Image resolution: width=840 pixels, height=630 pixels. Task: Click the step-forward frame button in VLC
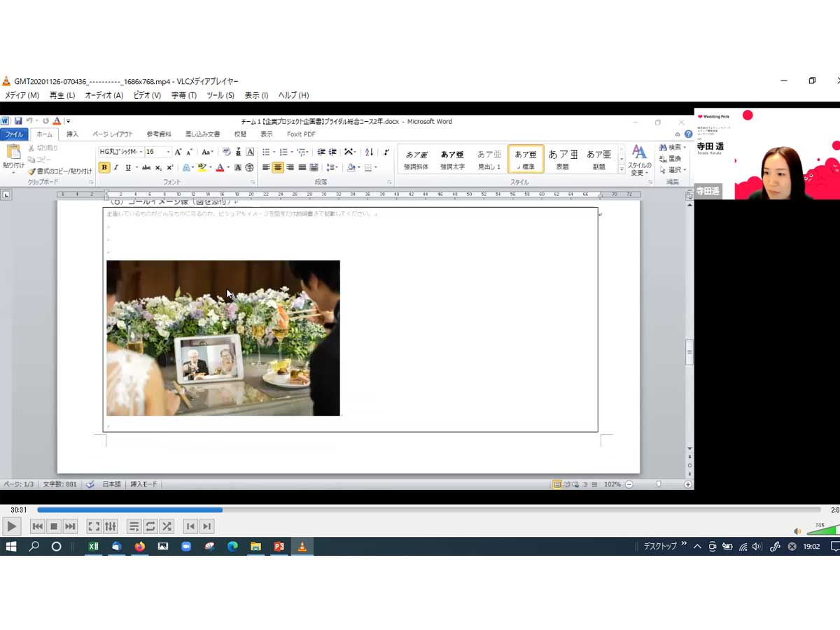tap(206, 526)
